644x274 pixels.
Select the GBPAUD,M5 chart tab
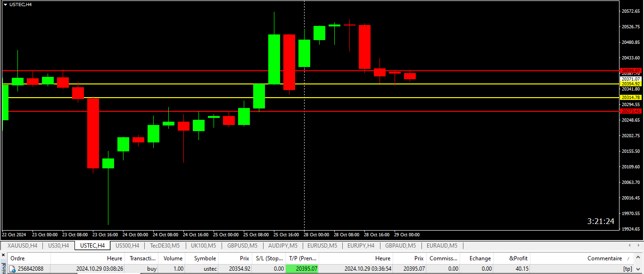[x=400, y=246]
